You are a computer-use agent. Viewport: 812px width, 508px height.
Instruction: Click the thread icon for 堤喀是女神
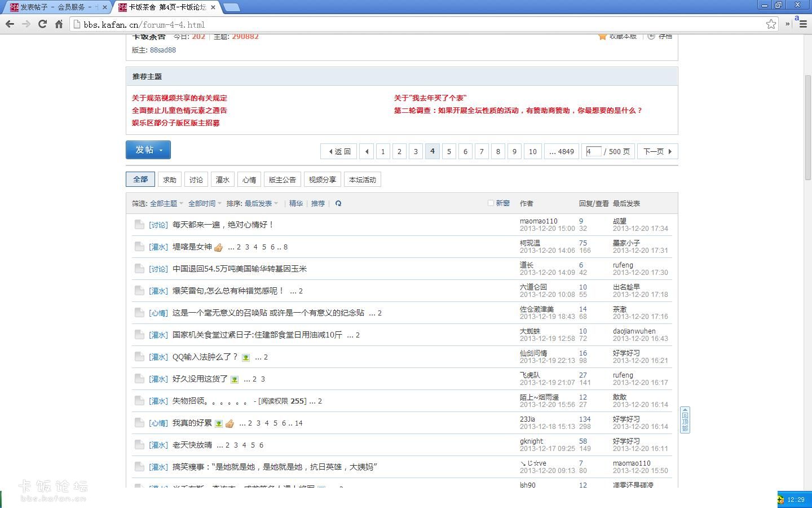pyautogui.click(x=139, y=246)
